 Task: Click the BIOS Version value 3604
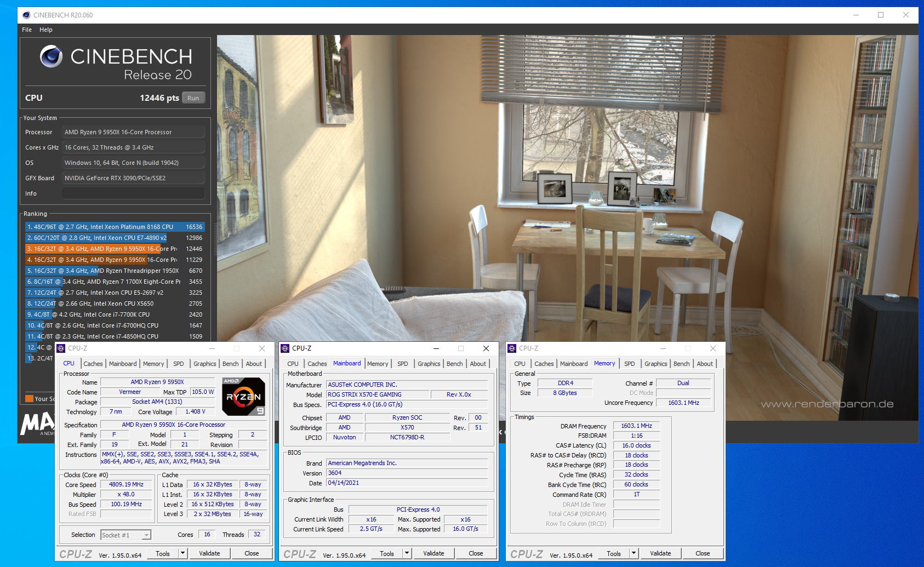407,473
